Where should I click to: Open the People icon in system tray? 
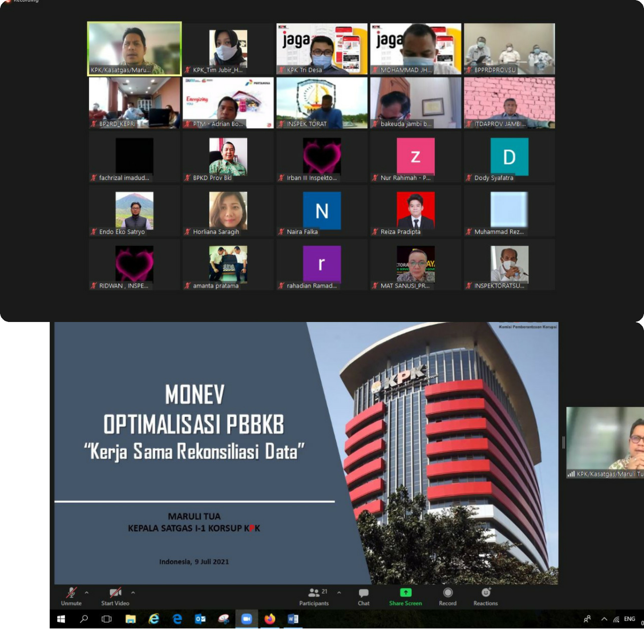[587, 619]
